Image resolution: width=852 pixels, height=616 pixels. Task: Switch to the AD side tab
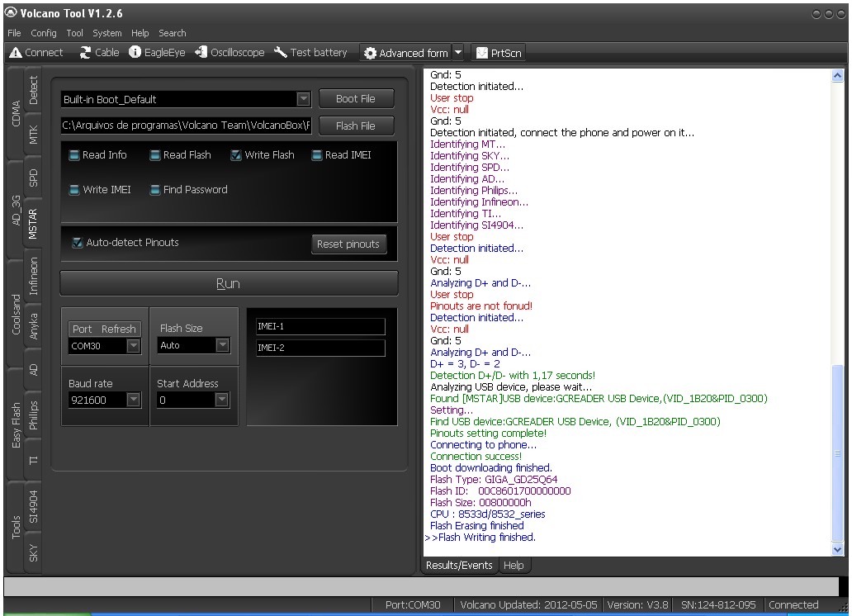click(33, 370)
